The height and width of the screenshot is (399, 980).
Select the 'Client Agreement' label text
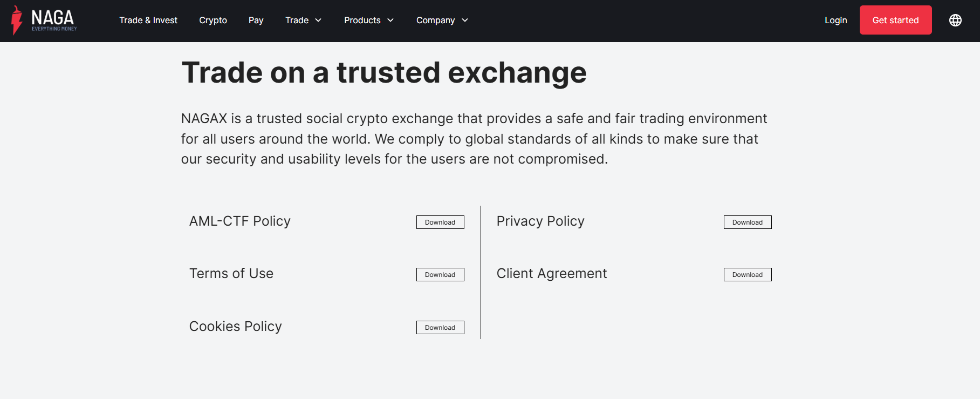tap(552, 274)
